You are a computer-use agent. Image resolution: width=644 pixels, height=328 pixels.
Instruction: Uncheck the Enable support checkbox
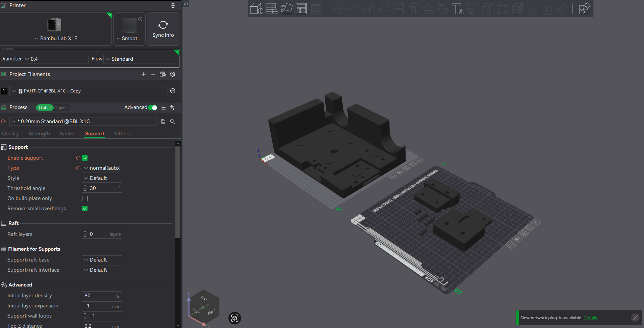(x=85, y=158)
